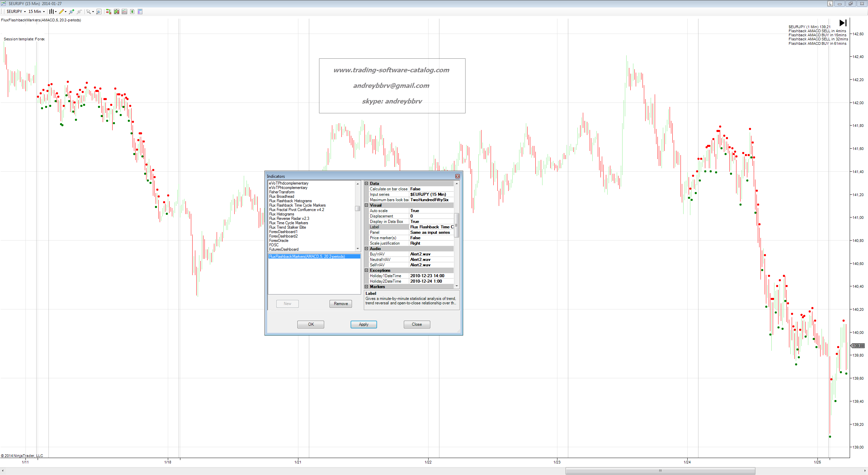
Task: Open the chart trader icon
Action: 108,12
